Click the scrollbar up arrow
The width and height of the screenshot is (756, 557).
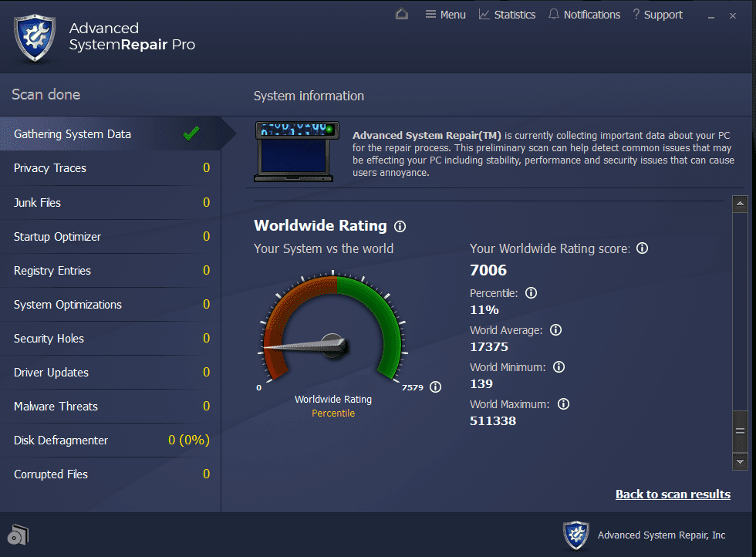click(740, 204)
